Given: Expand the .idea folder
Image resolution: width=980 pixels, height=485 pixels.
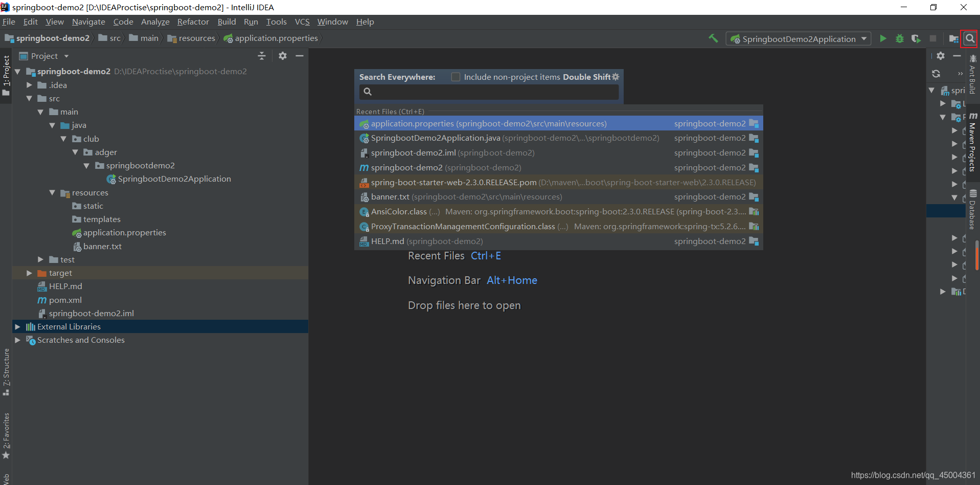Looking at the screenshot, I should click(x=29, y=85).
